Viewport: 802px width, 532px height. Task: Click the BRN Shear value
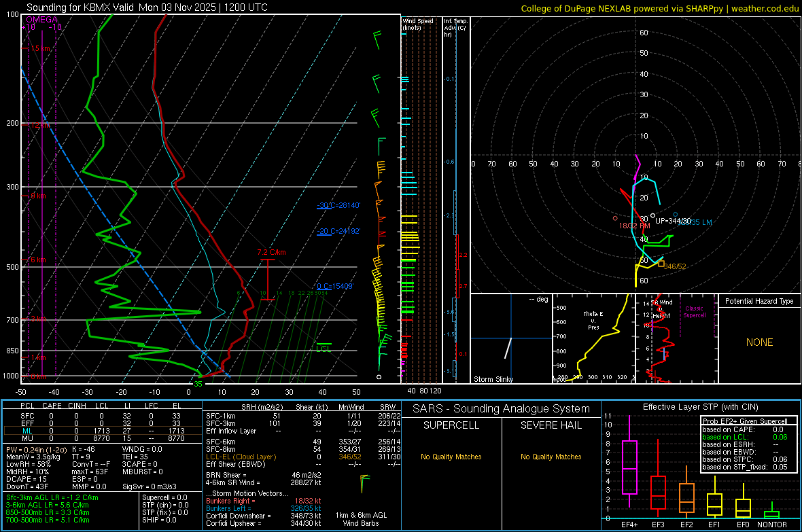coord(264,475)
